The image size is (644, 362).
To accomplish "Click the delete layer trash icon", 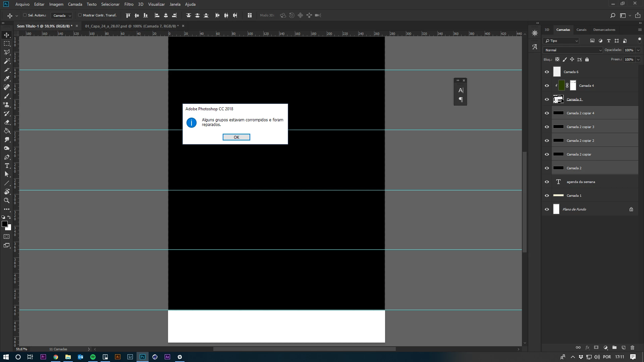I will pyautogui.click(x=632, y=348).
